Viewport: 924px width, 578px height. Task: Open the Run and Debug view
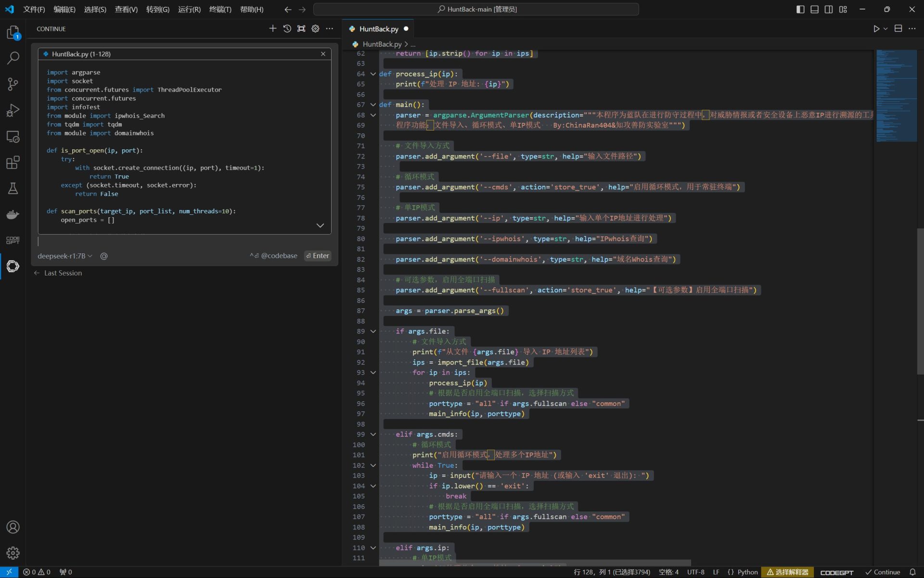pyautogui.click(x=13, y=110)
